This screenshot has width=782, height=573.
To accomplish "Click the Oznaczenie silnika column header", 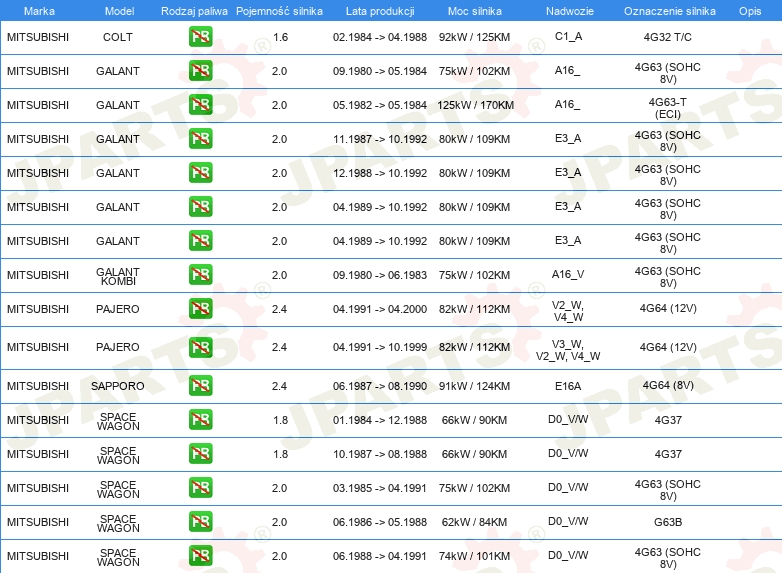I will pyautogui.click(x=669, y=11).
